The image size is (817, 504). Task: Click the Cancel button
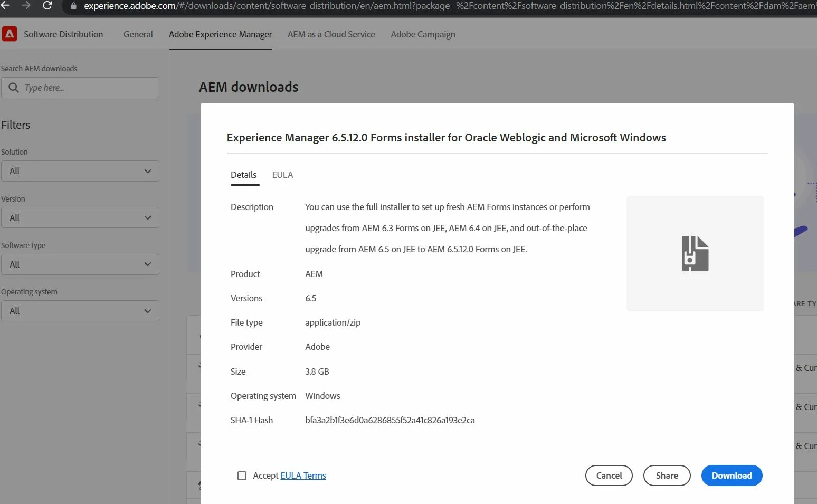coord(609,476)
